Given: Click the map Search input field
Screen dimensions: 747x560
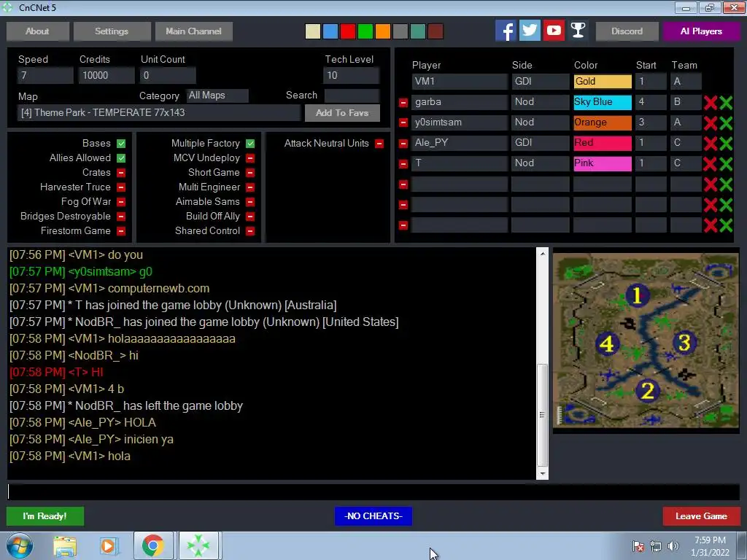Looking at the screenshot, I should click(352, 96).
